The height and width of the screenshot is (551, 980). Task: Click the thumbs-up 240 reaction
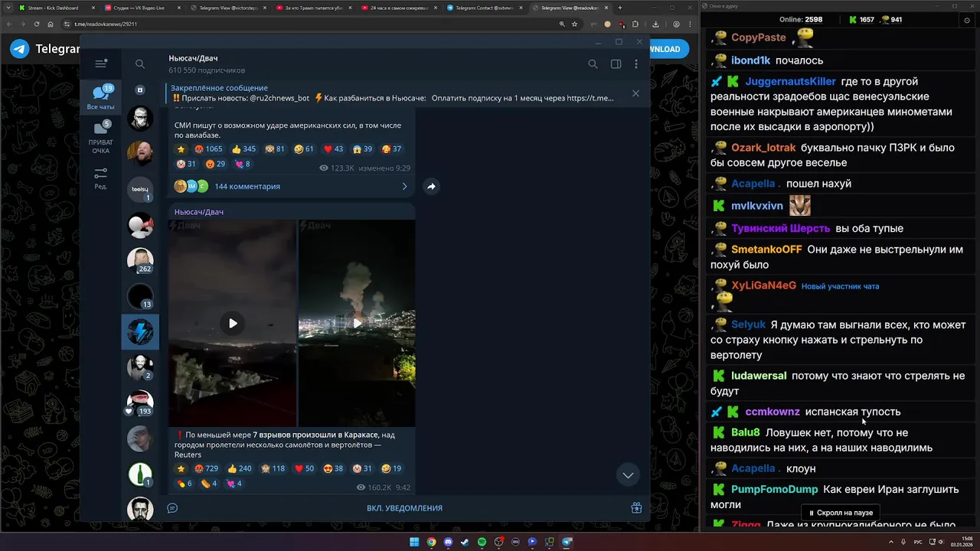coord(240,468)
